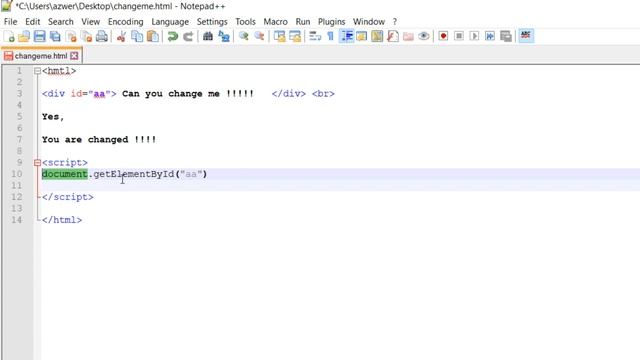The width and height of the screenshot is (640, 360).
Task: Click the Save All toolbar icon
Action: [55, 36]
